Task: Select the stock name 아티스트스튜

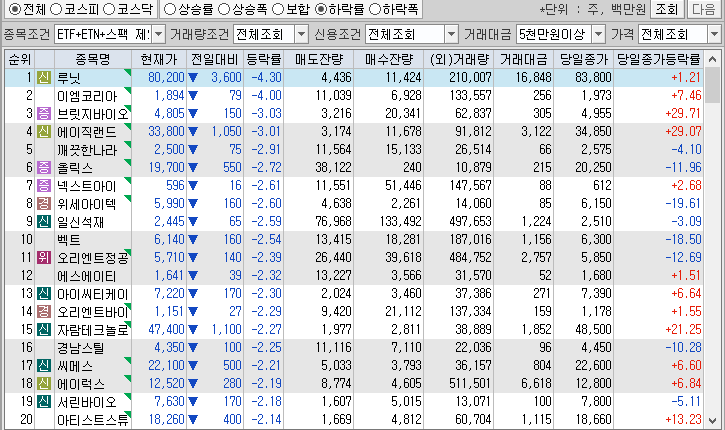Action: click(92, 419)
